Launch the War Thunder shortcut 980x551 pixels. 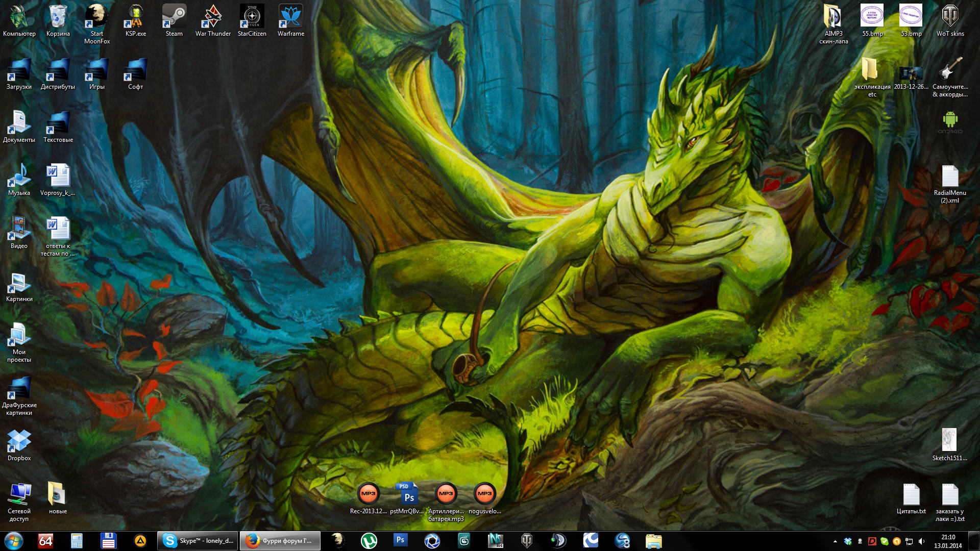[x=213, y=21]
